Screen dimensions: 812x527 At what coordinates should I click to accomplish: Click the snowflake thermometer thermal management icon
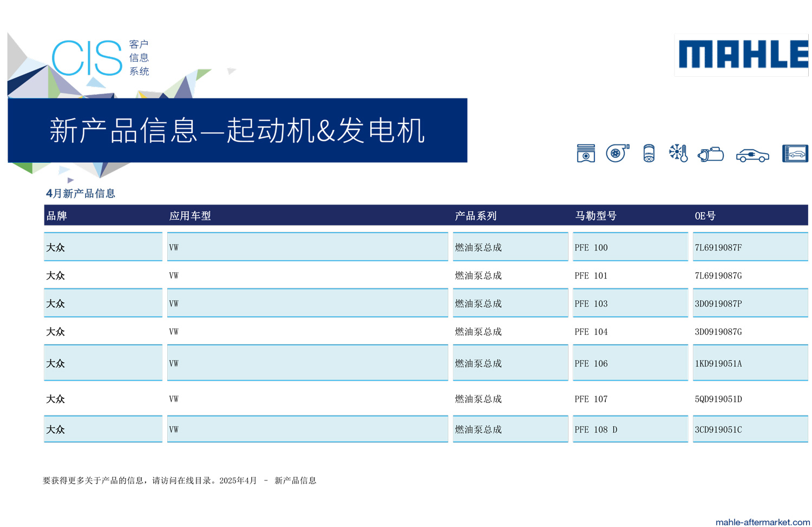coord(678,153)
